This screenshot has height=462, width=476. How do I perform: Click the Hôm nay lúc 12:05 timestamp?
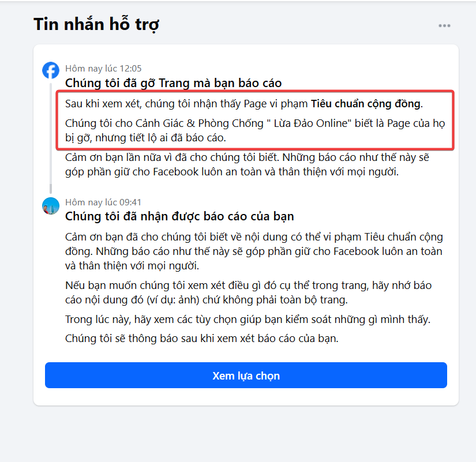pos(103,69)
